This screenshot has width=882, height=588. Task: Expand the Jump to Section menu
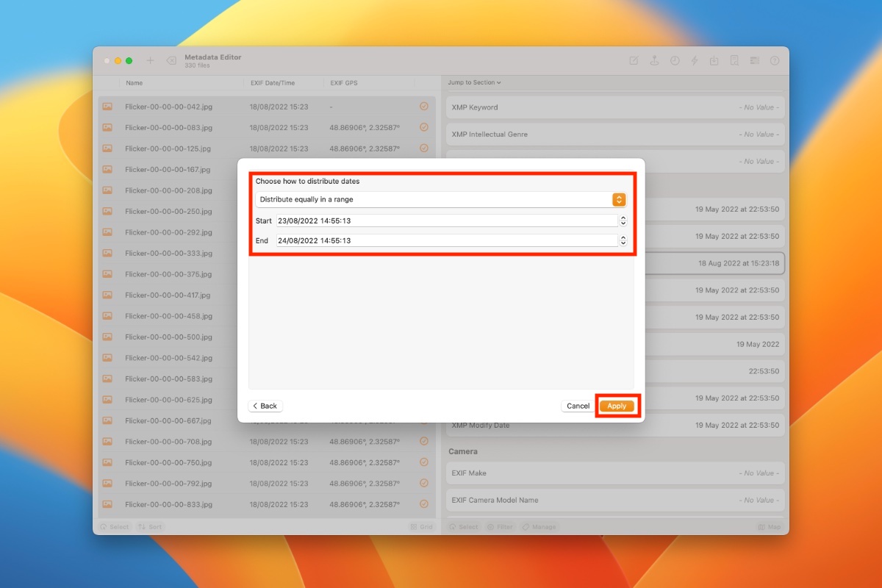[475, 82]
